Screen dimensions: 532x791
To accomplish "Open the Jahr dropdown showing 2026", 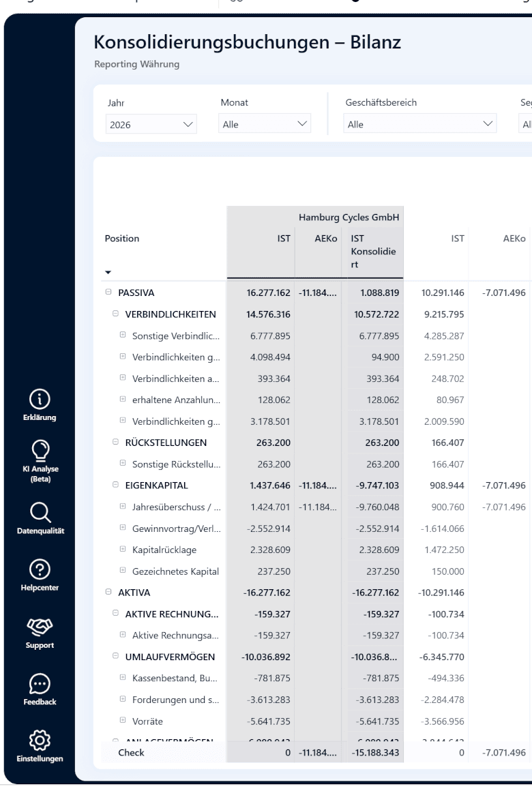I will pos(151,125).
